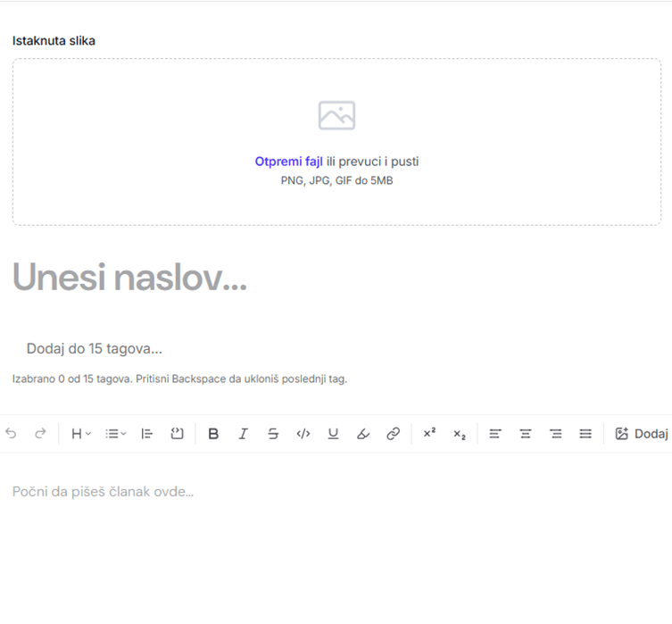Open the heading level dropdown
This screenshot has height=624, width=672.
click(x=81, y=434)
